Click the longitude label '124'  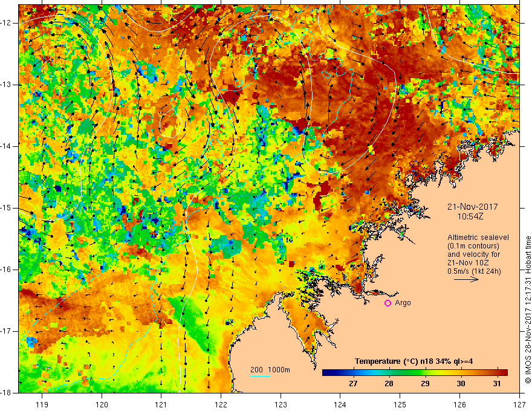pos(340,404)
